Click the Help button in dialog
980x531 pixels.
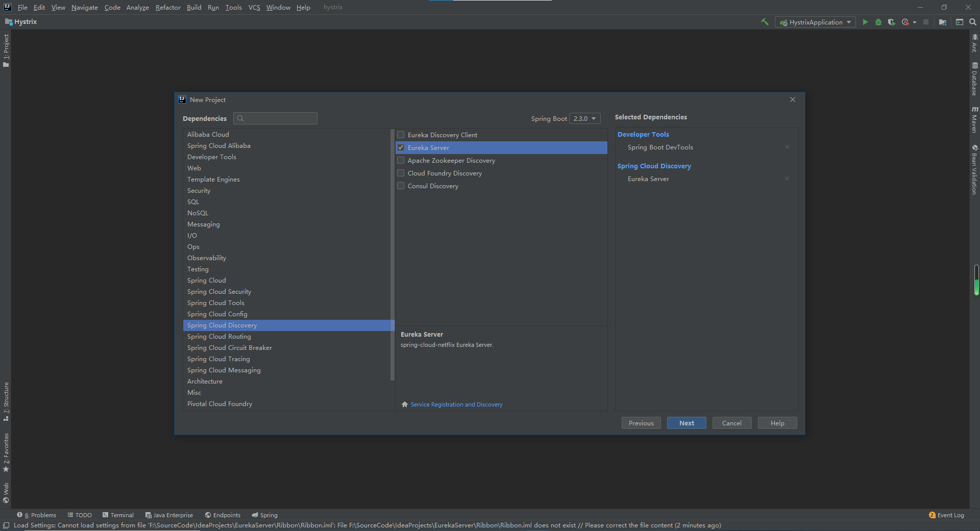[x=777, y=423]
